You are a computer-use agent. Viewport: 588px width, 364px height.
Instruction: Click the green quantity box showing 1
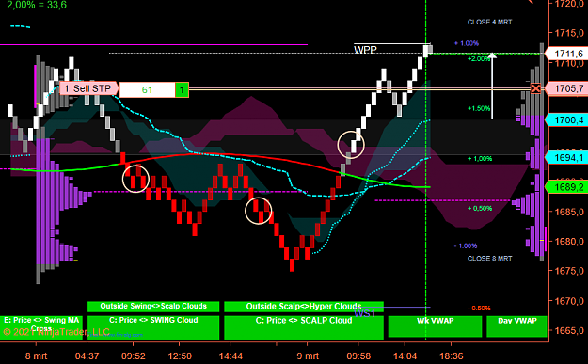[x=182, y=90]
